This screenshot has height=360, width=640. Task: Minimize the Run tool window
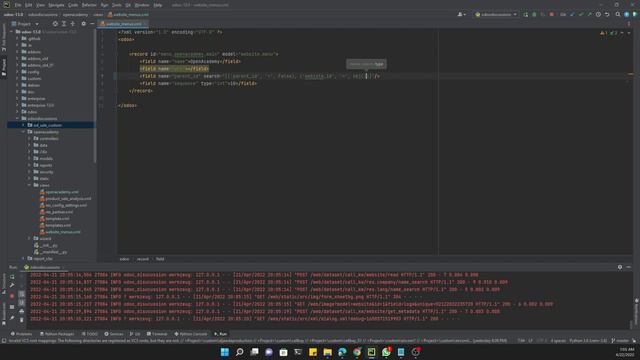629,267
